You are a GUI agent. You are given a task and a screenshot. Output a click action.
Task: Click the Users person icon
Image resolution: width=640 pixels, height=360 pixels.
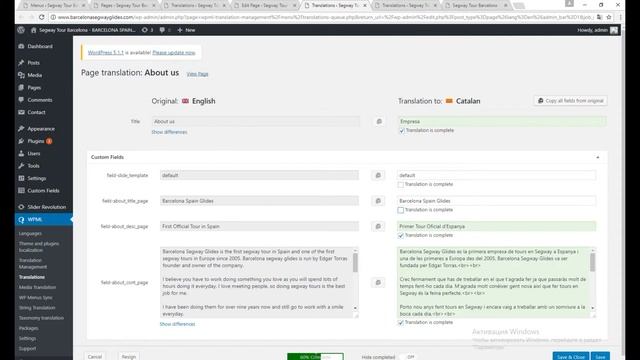(x=21, y=153)
